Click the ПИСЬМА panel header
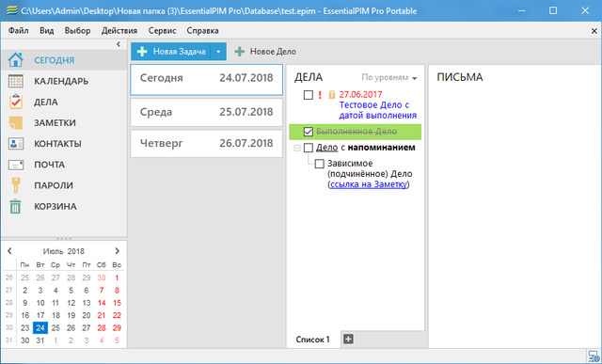Viewport: 602px width, 364px height. (460, 77)
